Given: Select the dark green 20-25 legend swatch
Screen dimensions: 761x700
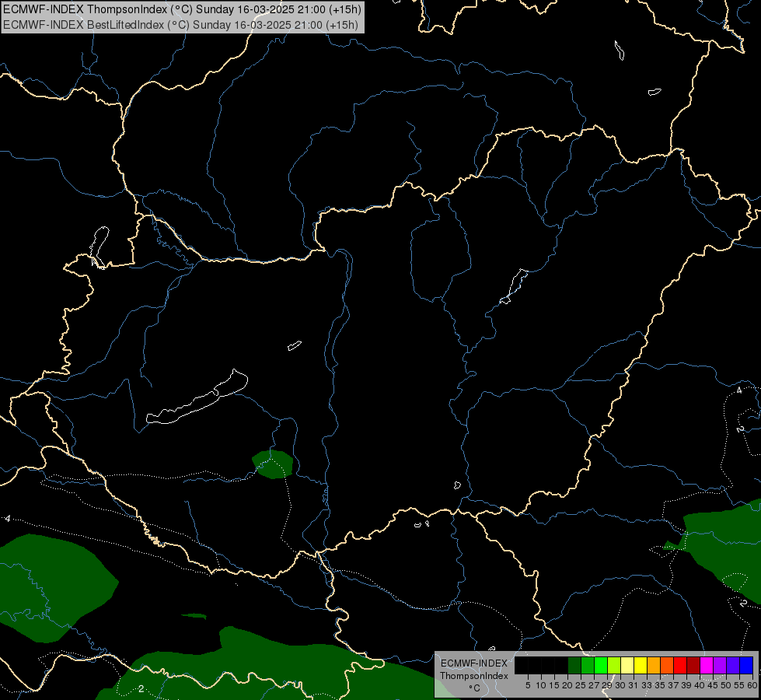Looking at the screenshot, I should 574,665.
